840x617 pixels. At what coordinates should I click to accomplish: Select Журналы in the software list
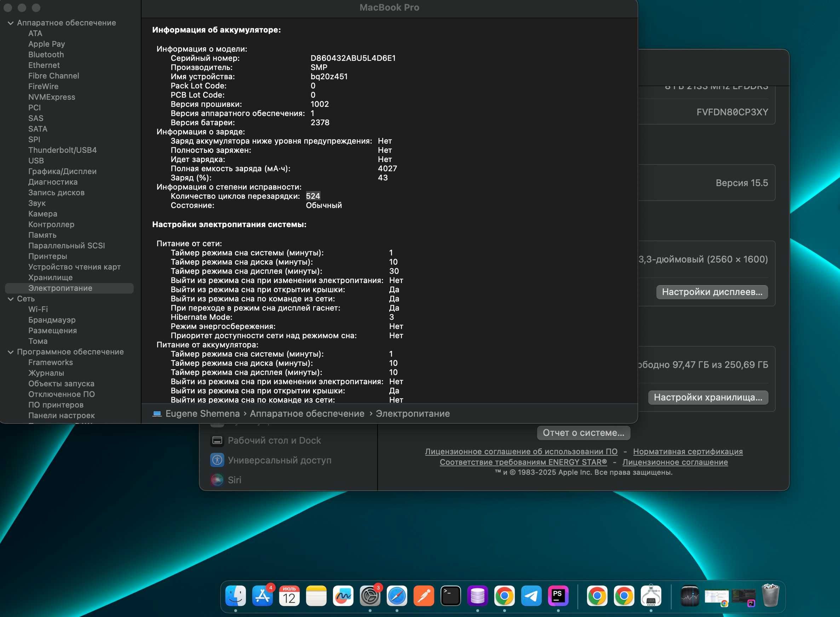[46, 373]
